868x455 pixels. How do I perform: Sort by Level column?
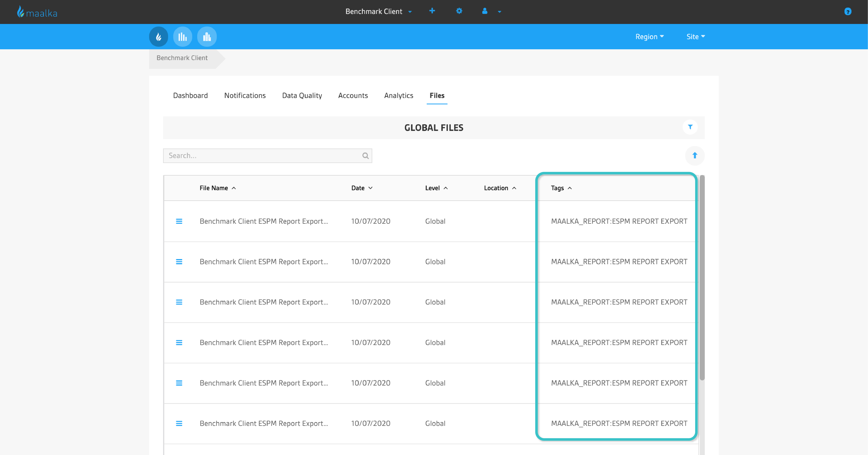point(436,188)
